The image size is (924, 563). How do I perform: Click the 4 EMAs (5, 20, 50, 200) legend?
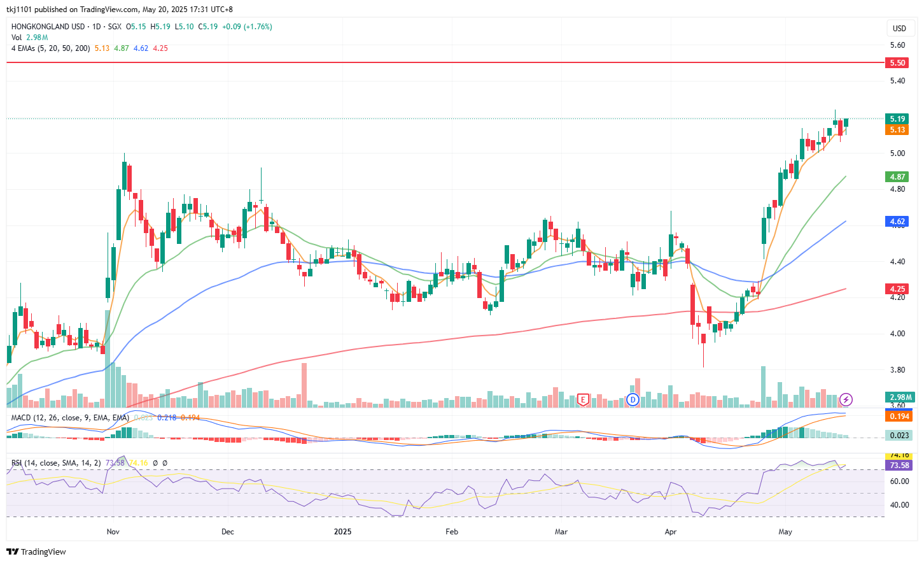[x=51, y=48]
